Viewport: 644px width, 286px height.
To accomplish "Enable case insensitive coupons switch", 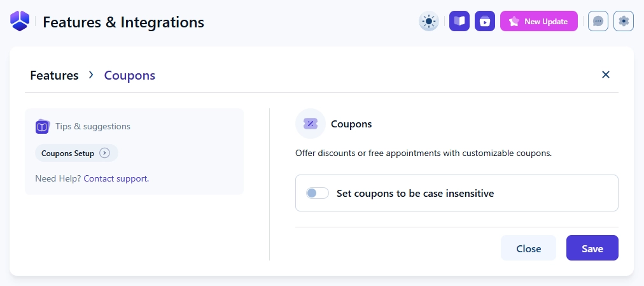I will point(317,193).
